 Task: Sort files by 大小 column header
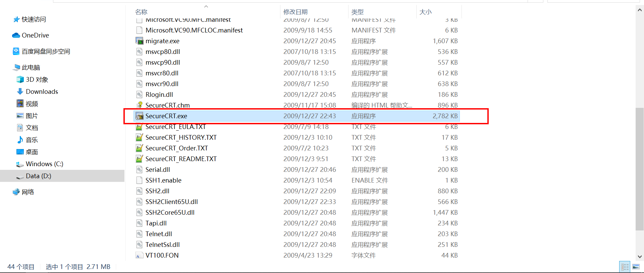(426, 12)
